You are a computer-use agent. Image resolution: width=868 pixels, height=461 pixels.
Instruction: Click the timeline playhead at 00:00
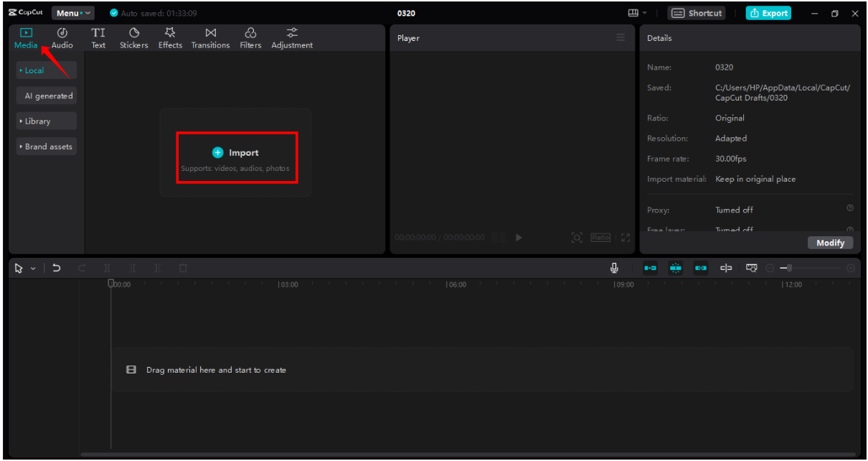point(111,284)
